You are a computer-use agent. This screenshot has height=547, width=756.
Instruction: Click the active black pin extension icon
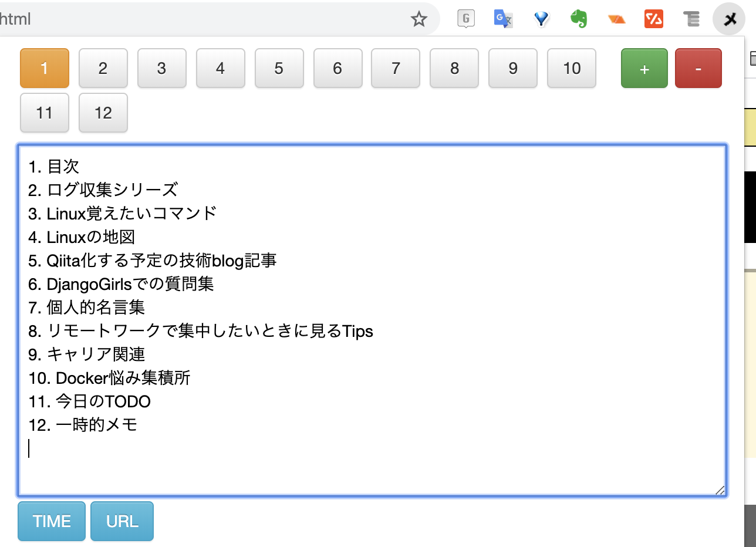coord(729,19)
